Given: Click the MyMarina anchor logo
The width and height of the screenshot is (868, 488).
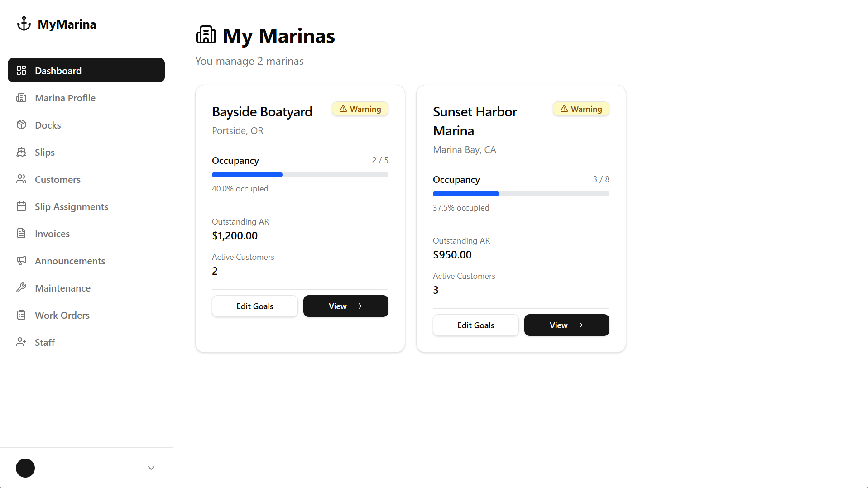Looking at the screenshot, I should click(24, 23).
